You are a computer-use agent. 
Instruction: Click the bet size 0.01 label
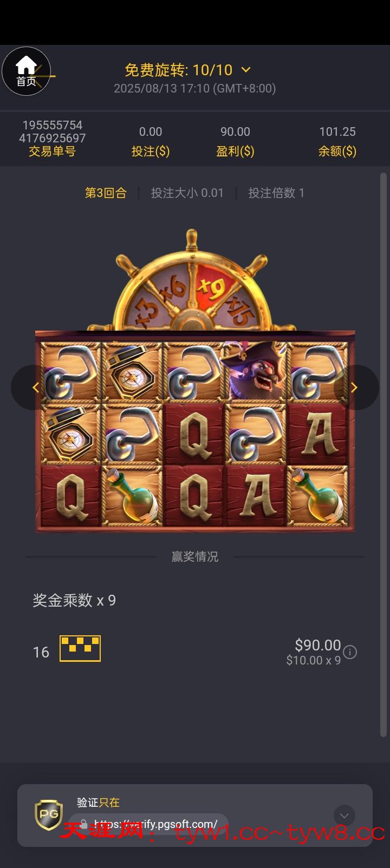coord(187,193)
